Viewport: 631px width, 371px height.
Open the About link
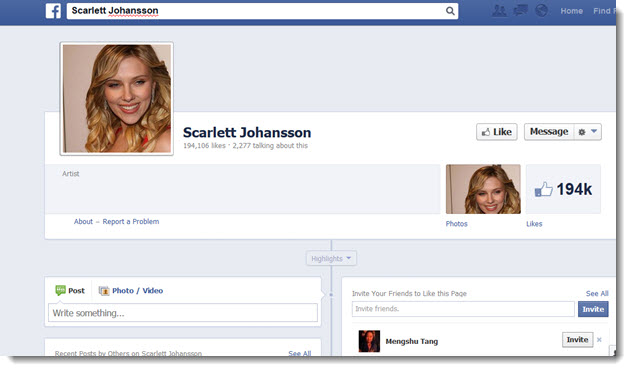coord(83,222)
